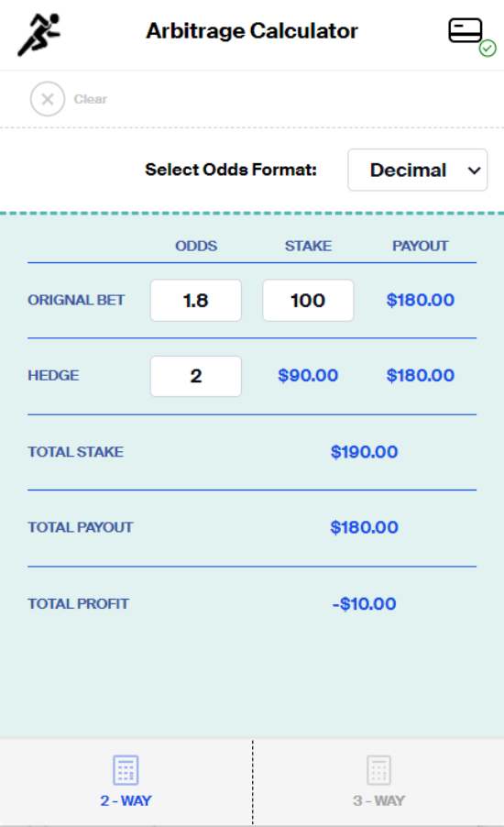Focus the original bet odds field 1.8
504x827 pixels.
tap(196, 300)
